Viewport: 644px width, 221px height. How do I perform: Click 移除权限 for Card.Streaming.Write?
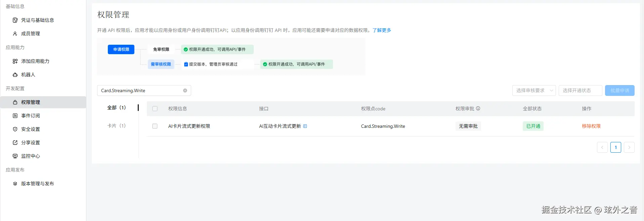pyautogui.click(x=591, y=126)
